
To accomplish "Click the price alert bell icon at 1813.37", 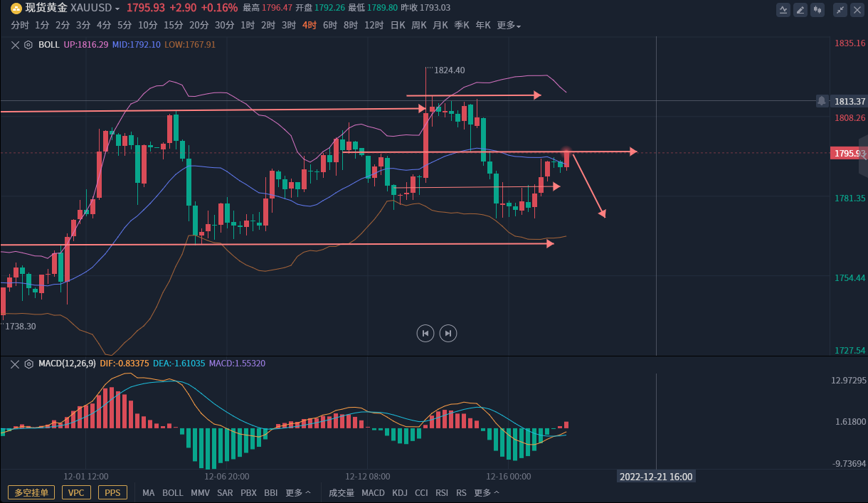I will 822,101.
